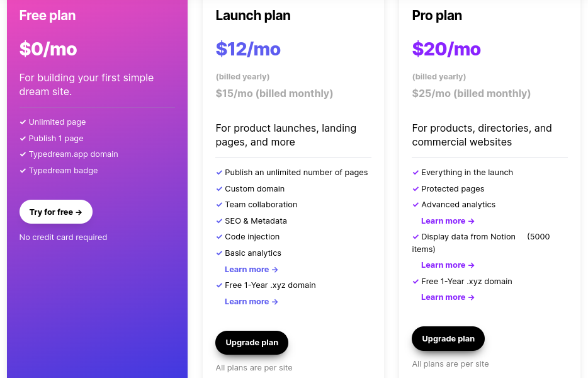Click checkmark icon beside Typedream badge

click(x=23, y=171)
